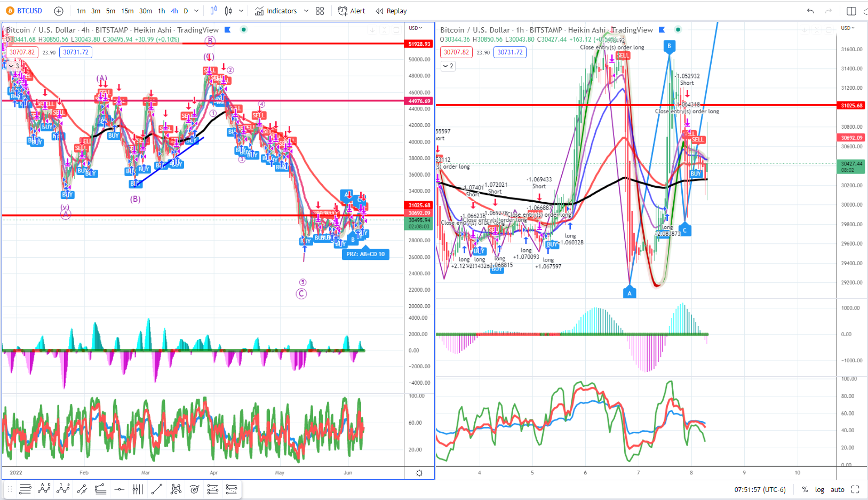Screen dimensions: 868x500
Task: Open the USD currency dropdown on the left chart
Action: pos(416,28)
